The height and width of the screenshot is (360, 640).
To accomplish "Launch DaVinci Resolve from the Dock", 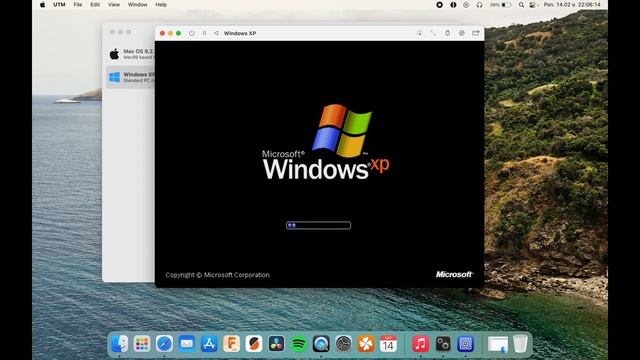I will (276, 344).
